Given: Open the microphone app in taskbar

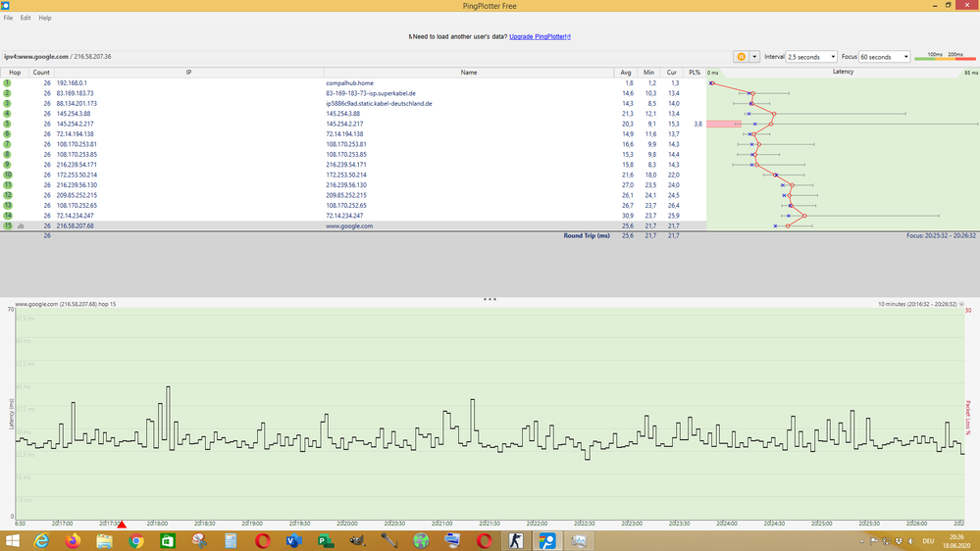Looking at the screenshot, I should [x=388, y=541].
